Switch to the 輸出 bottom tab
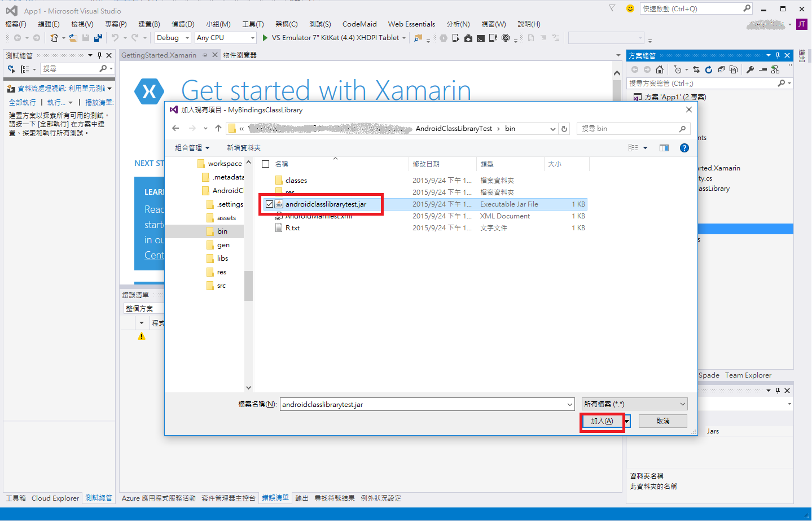 coord(302,498)
